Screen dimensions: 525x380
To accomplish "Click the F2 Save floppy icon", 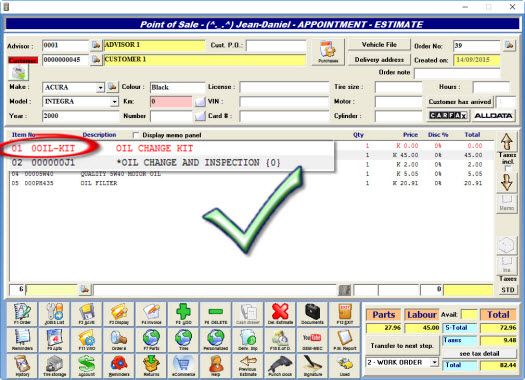I will [86, 314].
